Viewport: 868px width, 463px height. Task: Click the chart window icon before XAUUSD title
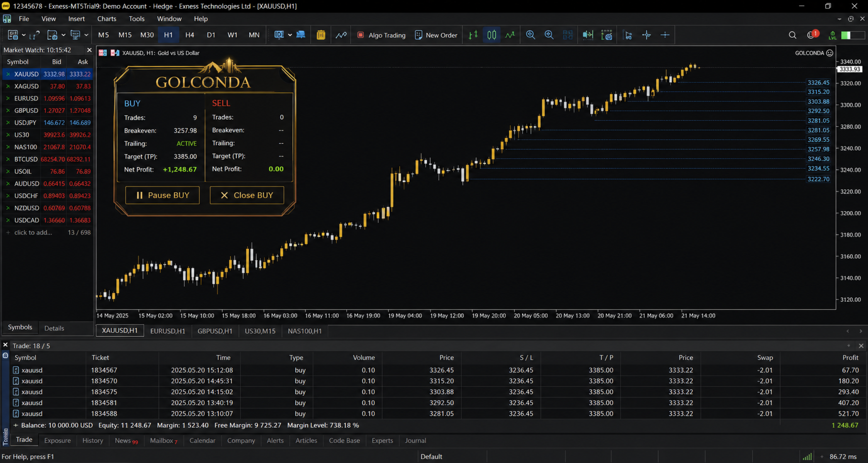[x=103, y=53]
